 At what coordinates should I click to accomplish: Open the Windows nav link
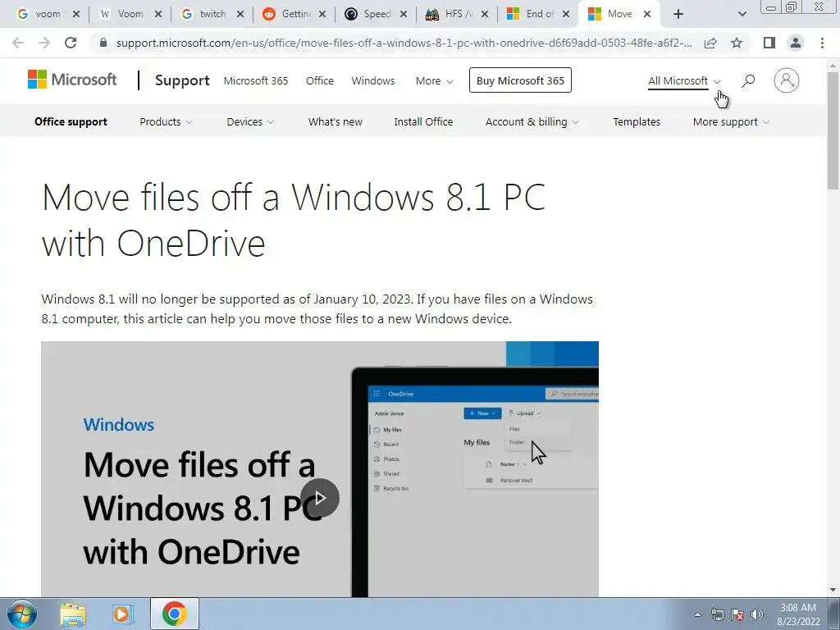[373, 81]
